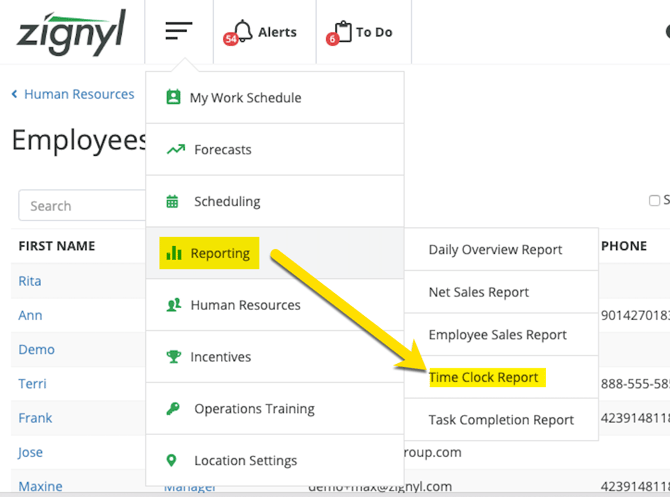Click the Operations Training key icon

[x=172, y=409]
